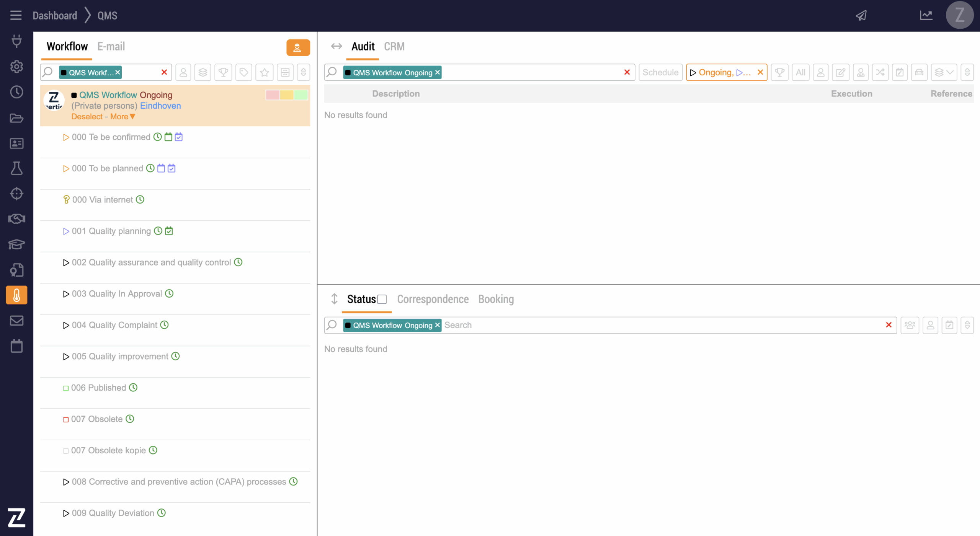
Task: Expand the 002 Quality assurance and quality control item
Action: pos(66,262)
